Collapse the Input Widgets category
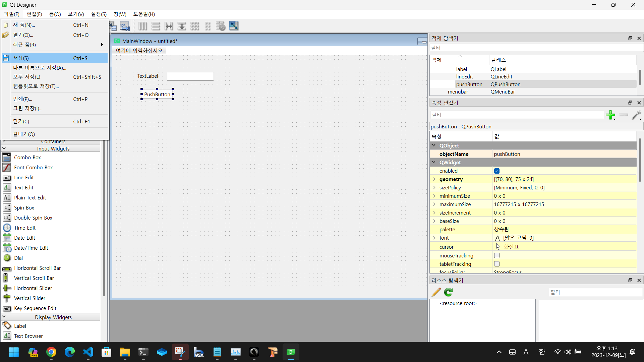644x362 pixels. pos(4,148)
